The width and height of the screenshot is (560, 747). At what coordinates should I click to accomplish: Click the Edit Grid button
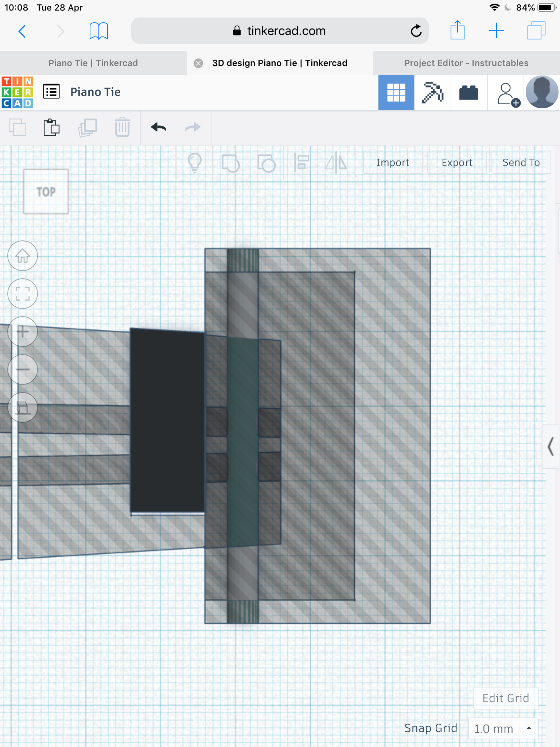[506, 698]
